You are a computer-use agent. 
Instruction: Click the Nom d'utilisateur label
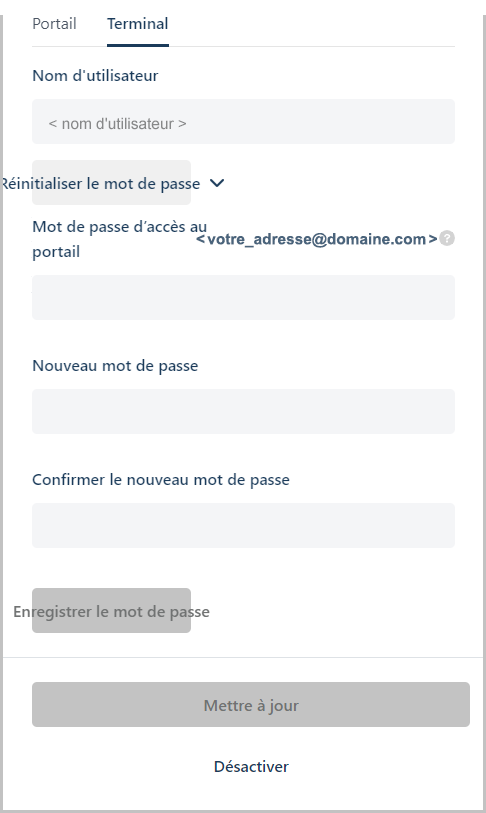(x=95, y=76)
